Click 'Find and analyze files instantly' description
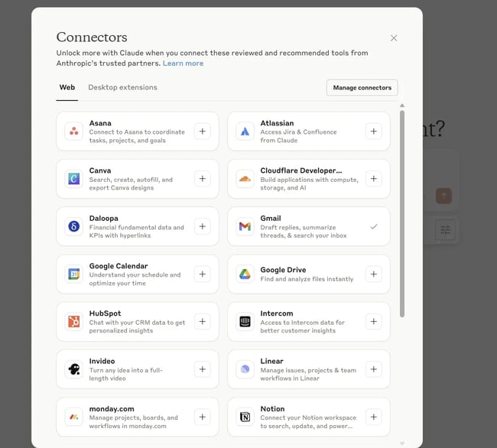Image resolution: width=497 pixels, height=448 pixels. click(307, 279)
